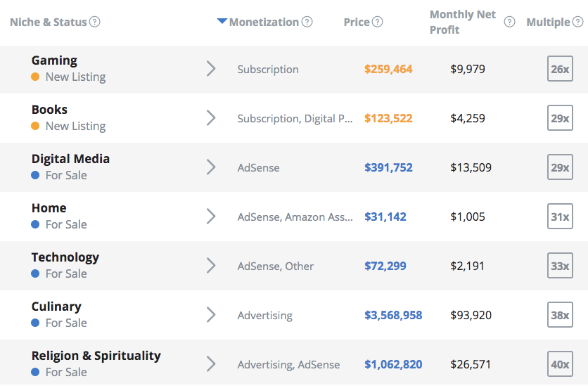Click help icon beside Monetization header
This screenshot has height=386, width=588.
point(307,22)
